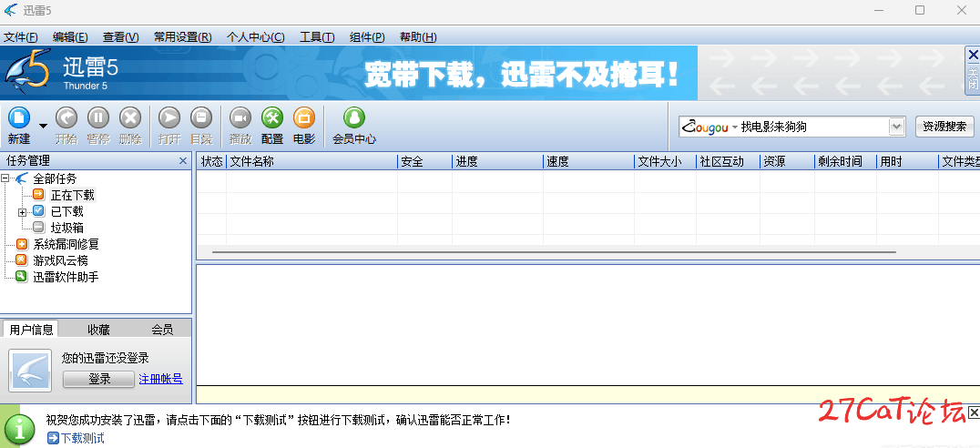Open the 注册帐号 register link
The height and width of the screenshot is (448, 980).
click(160, 378)
